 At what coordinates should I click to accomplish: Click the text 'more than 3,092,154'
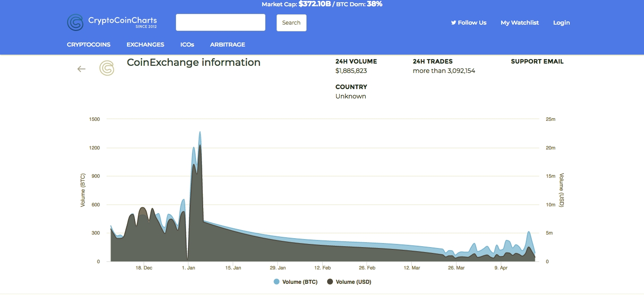coord(444,71)
